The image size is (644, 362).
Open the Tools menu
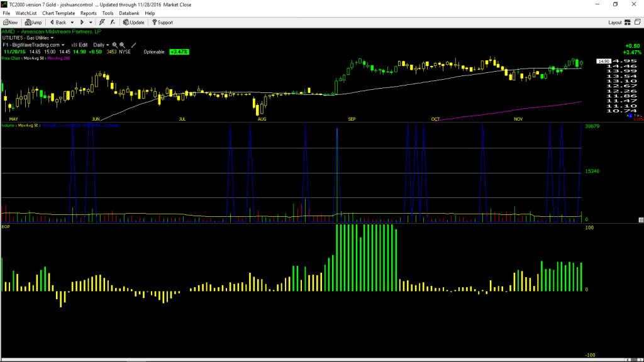[108, 13]
